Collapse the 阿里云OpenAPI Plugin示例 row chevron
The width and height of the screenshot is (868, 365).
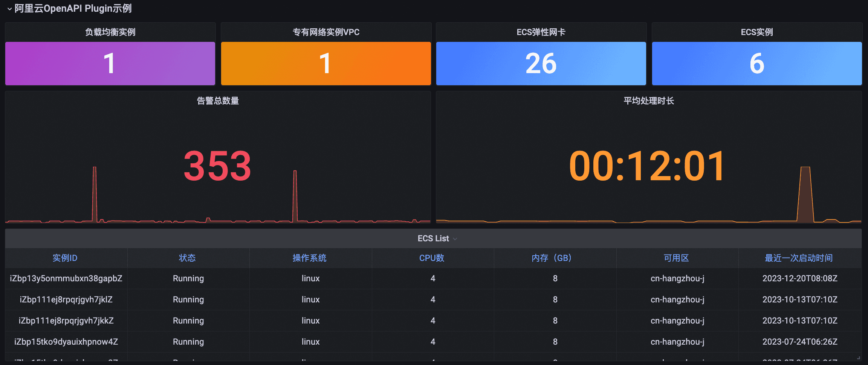(x=9, y=9)
